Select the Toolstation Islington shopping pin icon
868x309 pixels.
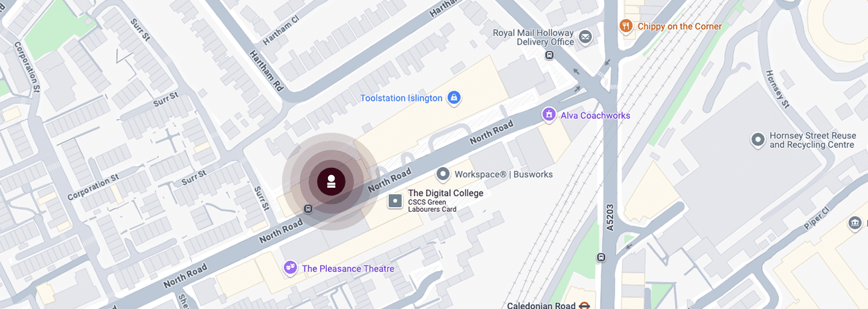tap(454, 98)
